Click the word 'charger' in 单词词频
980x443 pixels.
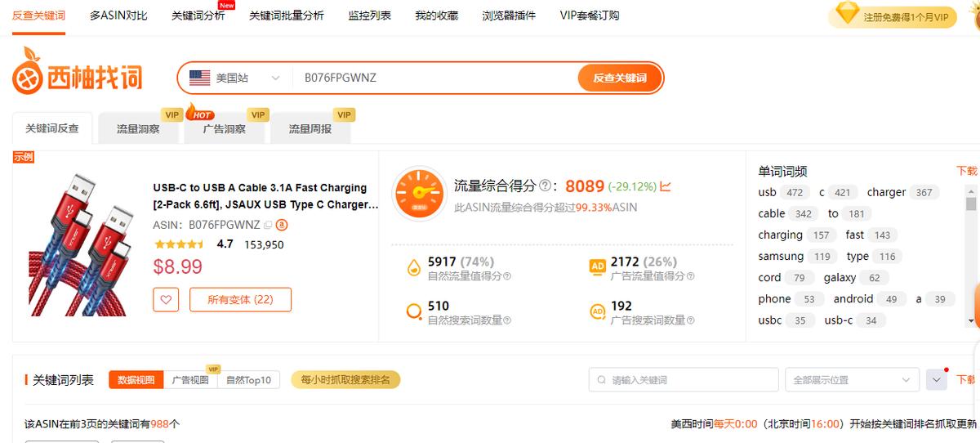[x=886, y=193]
